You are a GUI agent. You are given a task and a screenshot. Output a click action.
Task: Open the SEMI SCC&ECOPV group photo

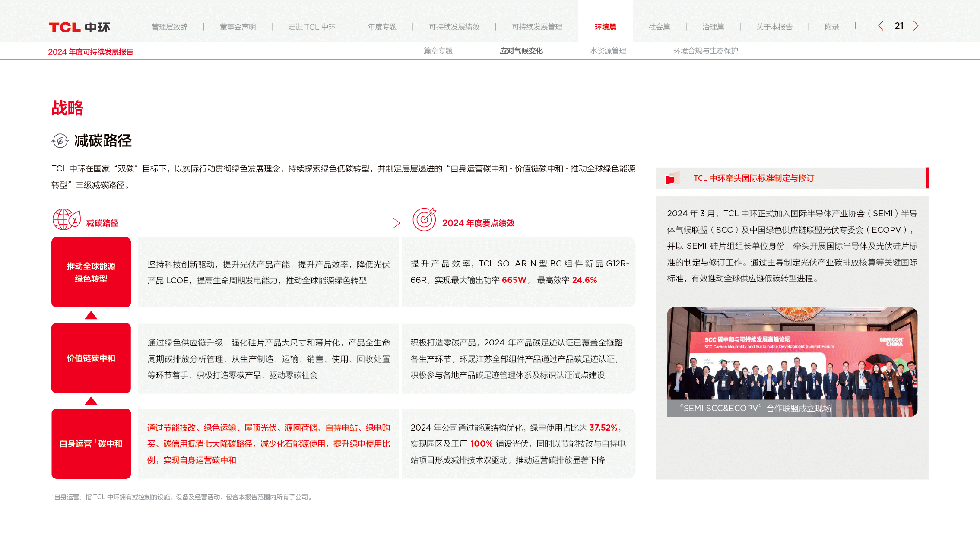(792, 361)
